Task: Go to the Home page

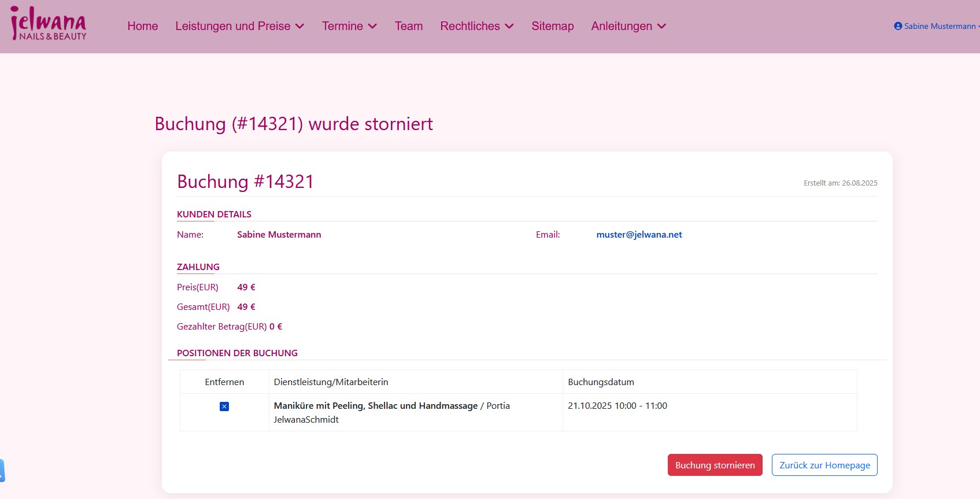Action: (x=143, y=26)
